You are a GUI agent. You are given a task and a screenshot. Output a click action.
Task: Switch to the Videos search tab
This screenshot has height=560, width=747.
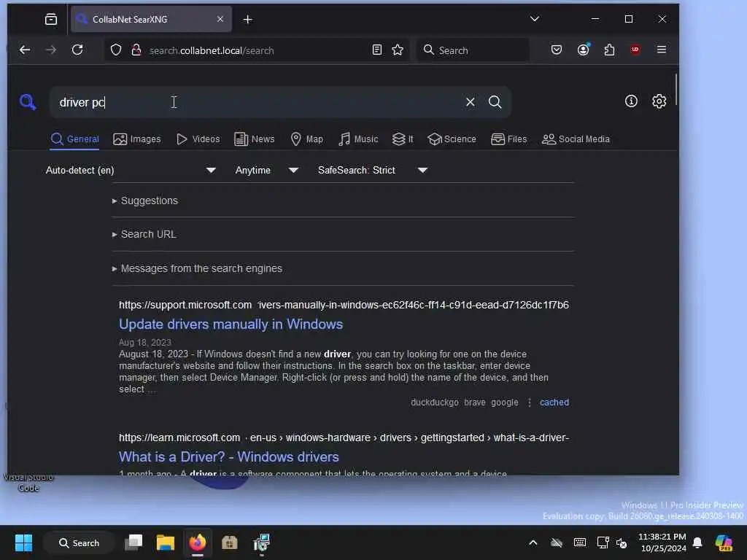click(x=198, y=139)
